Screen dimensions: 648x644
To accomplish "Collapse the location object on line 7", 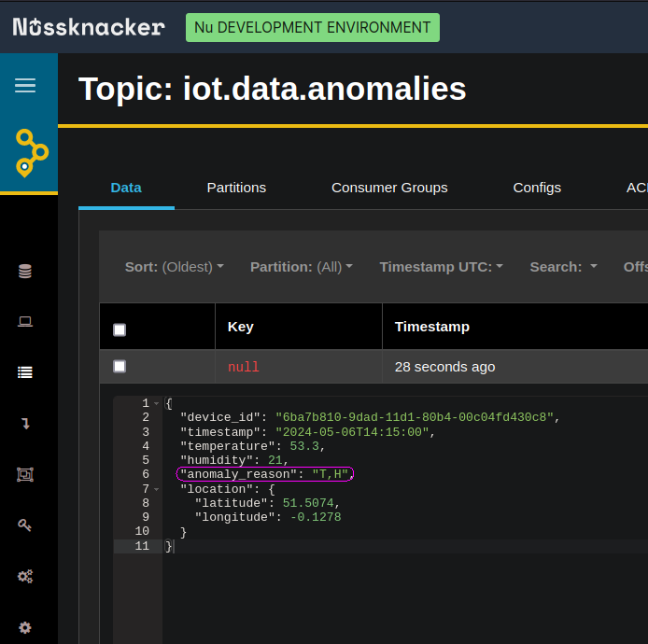I will coord(157,489).
